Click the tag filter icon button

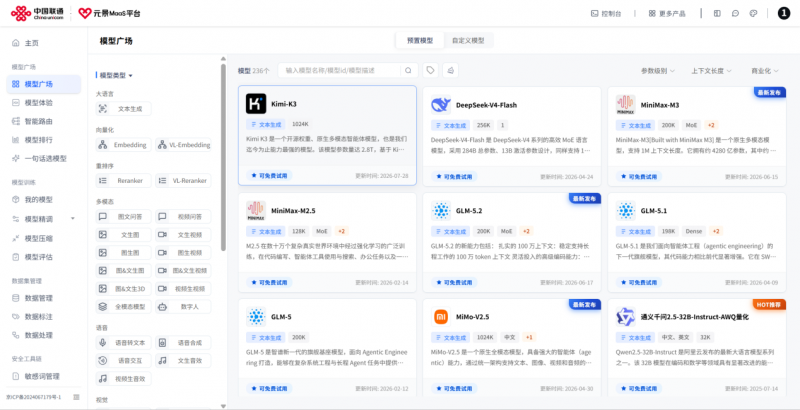tap(431, 70)
